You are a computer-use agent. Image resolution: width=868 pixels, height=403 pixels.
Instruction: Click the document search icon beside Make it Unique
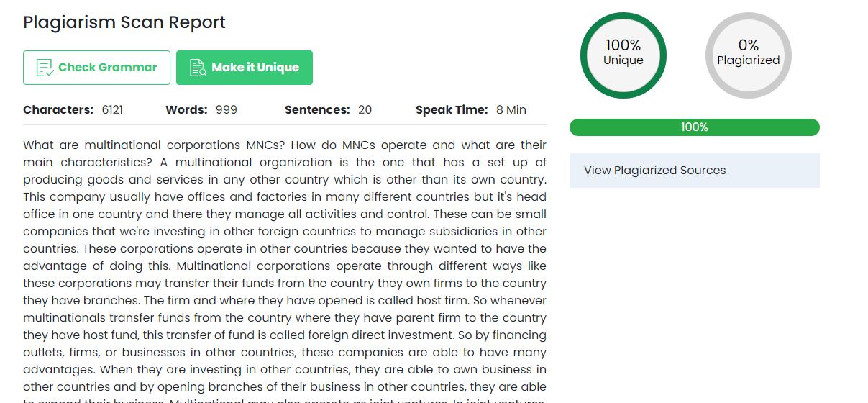click(197, 68)
